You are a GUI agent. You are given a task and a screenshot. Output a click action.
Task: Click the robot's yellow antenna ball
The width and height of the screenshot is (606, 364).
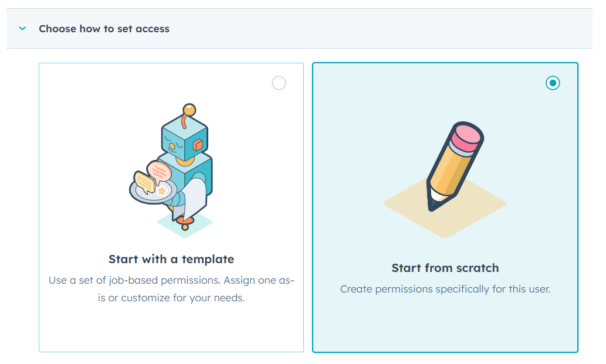point(189,109)
